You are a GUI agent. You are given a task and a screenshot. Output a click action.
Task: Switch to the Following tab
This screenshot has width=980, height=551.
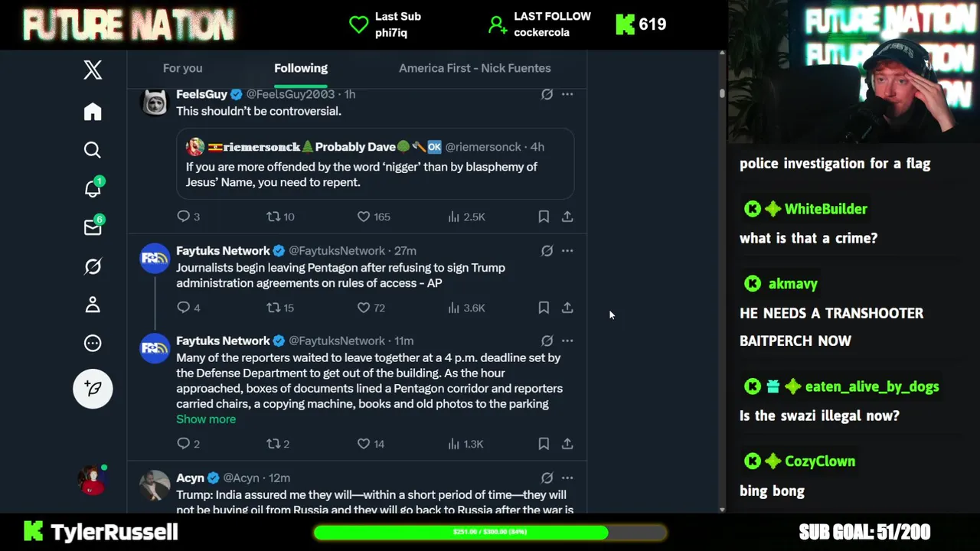point(301,68)
